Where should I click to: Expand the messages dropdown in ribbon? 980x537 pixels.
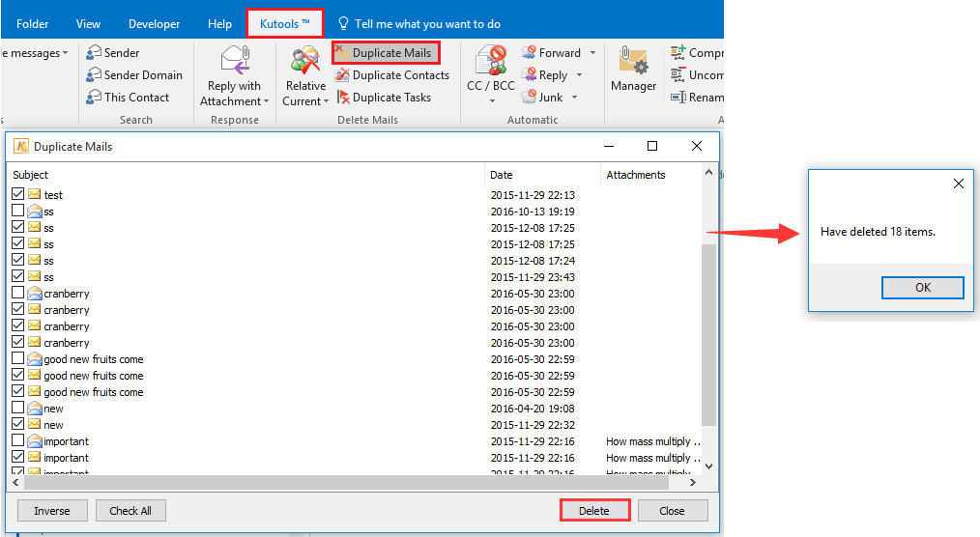click(x=65, y=54)
